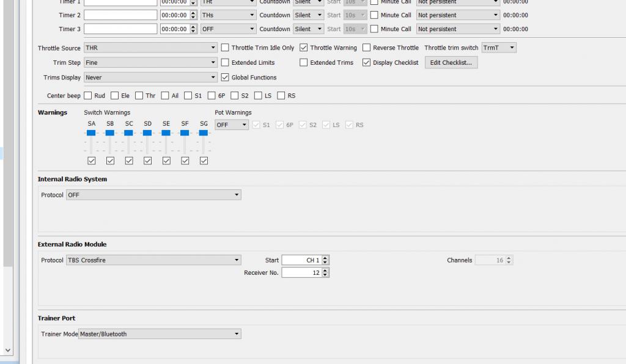Screen dimensions: 626x364
Task: Click the Timer 2 name input field
Action: 120,15
